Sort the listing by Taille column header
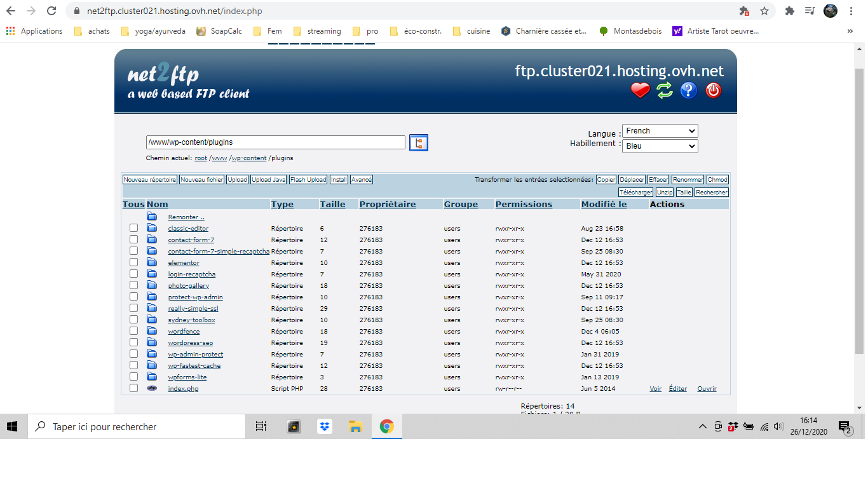 pos(332,205)
